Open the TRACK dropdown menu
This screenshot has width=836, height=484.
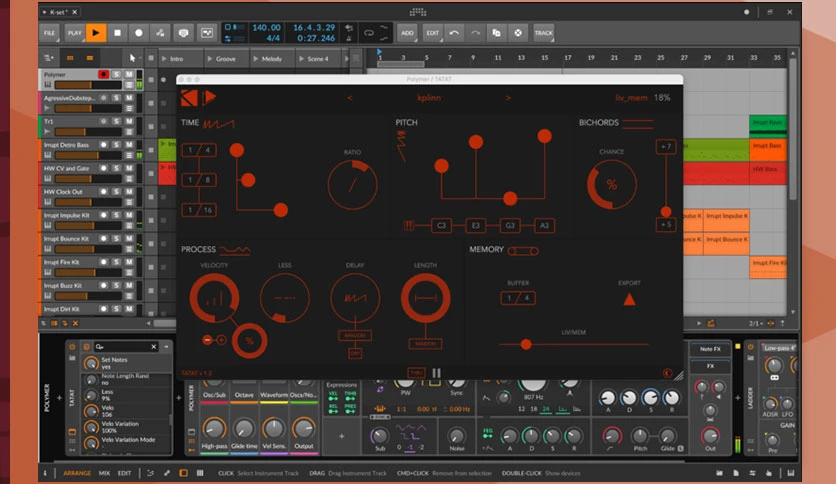(x=543, y=33)
